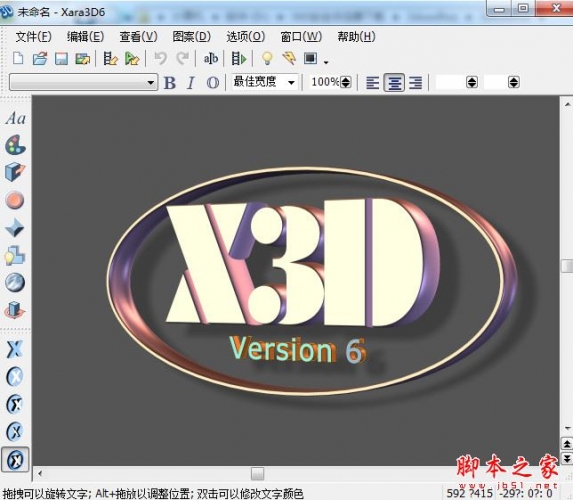Open the texture options sphere tool
This screenshot has height=500, width=573.
tap(15, 283)
